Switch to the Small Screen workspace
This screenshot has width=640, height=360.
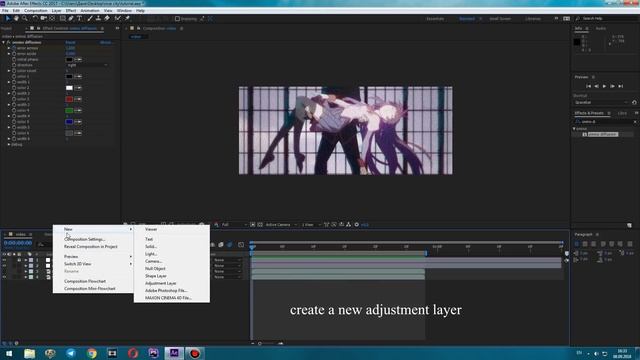click(500, 19)
